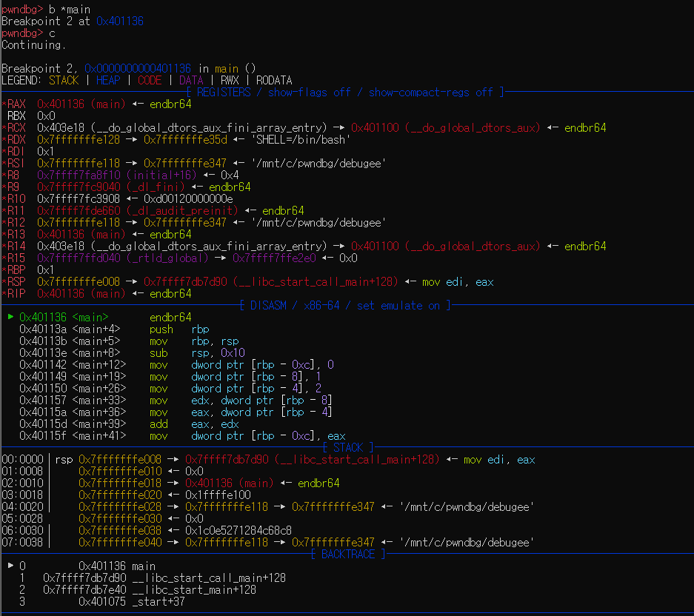Click the RWX legend label
The height and width of the screenshot is (616, 694).
click(x=230, y=81)
